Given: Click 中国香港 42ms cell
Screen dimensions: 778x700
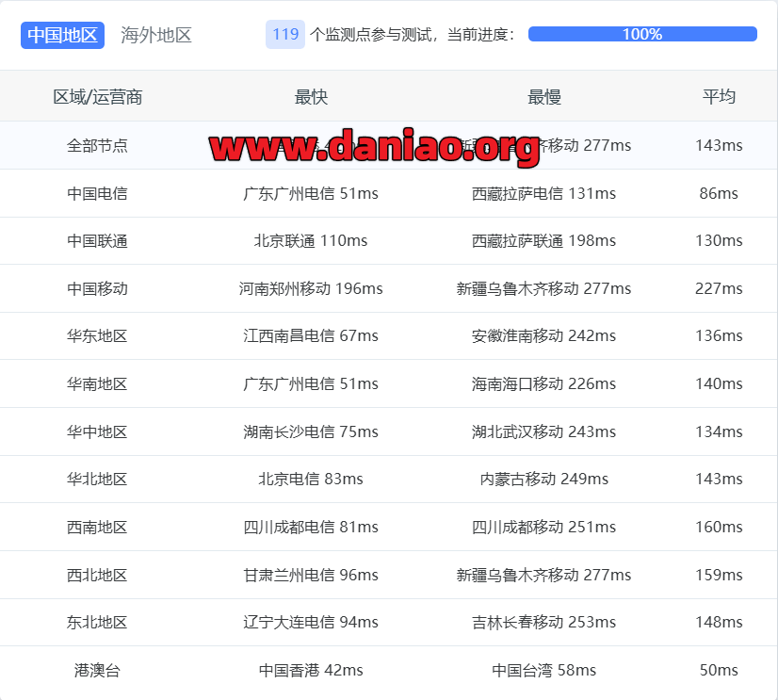Looking at the screenshot, I should tap(311, 670).
